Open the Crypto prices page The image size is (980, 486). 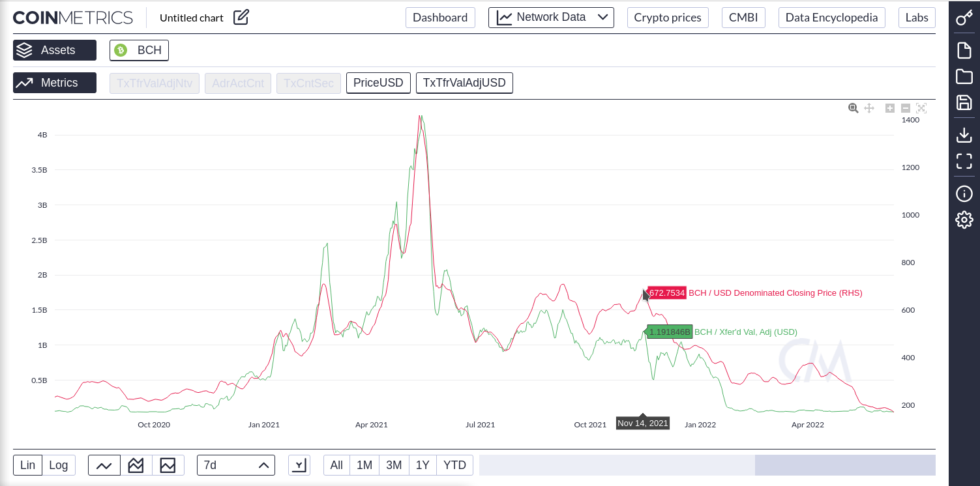coord(668,18)
